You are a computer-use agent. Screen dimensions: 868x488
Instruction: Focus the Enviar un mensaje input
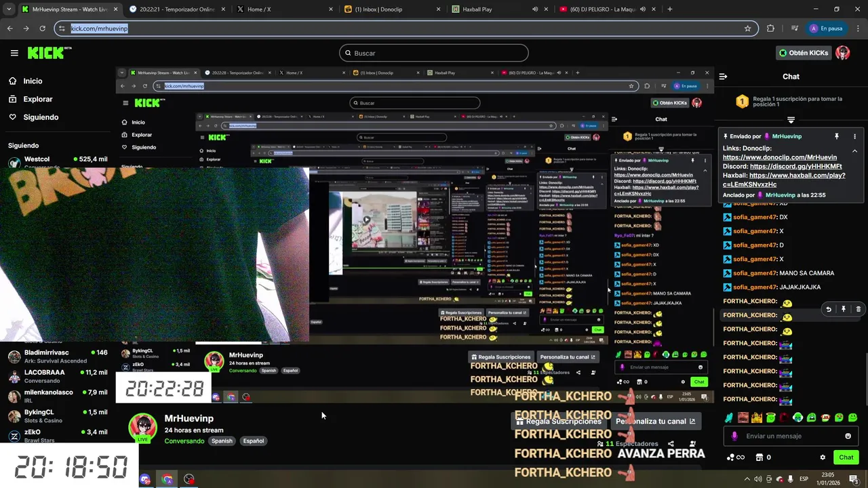coord(790,436)
